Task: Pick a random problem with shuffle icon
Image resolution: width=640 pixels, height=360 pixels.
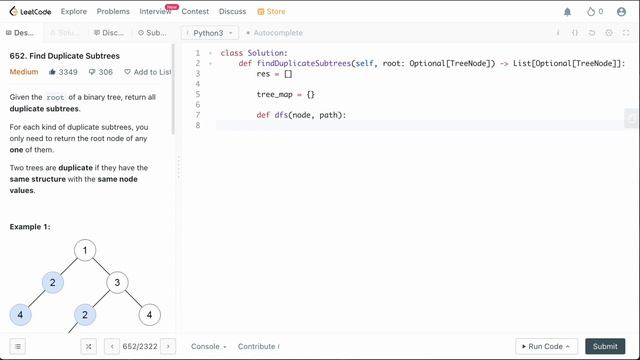Action: [89, 347]
